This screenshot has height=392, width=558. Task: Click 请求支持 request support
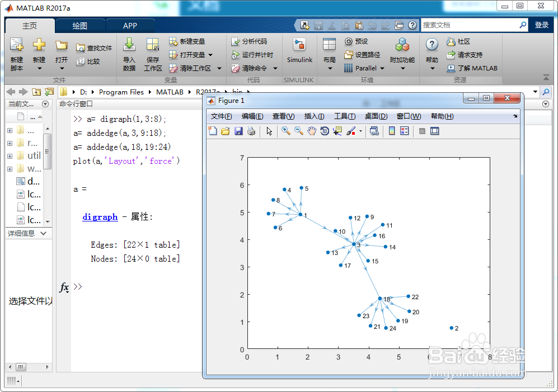[x=465, y=55]
